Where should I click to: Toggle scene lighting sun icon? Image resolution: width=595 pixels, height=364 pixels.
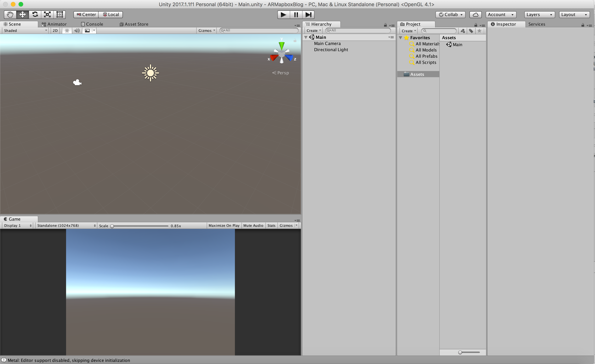click(x=67, y=31)
